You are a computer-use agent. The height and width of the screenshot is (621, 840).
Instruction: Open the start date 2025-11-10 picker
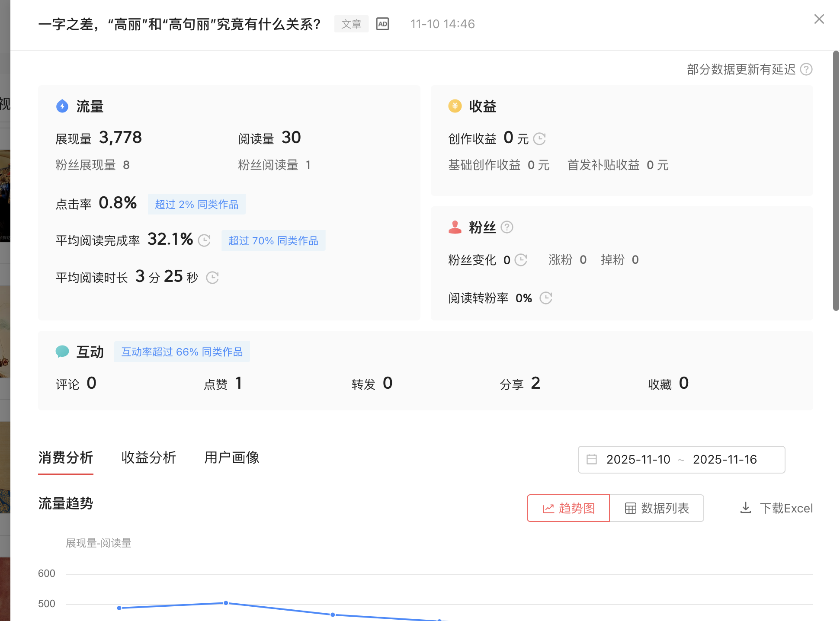638,459
